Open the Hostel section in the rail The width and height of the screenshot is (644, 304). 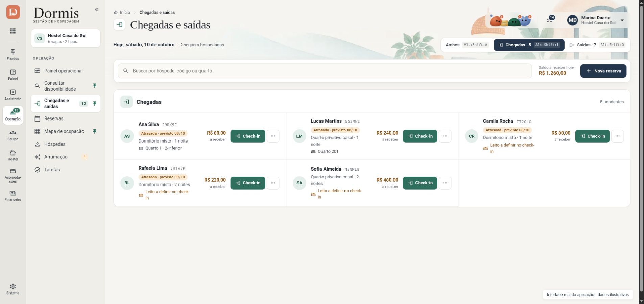click(13, 155)
